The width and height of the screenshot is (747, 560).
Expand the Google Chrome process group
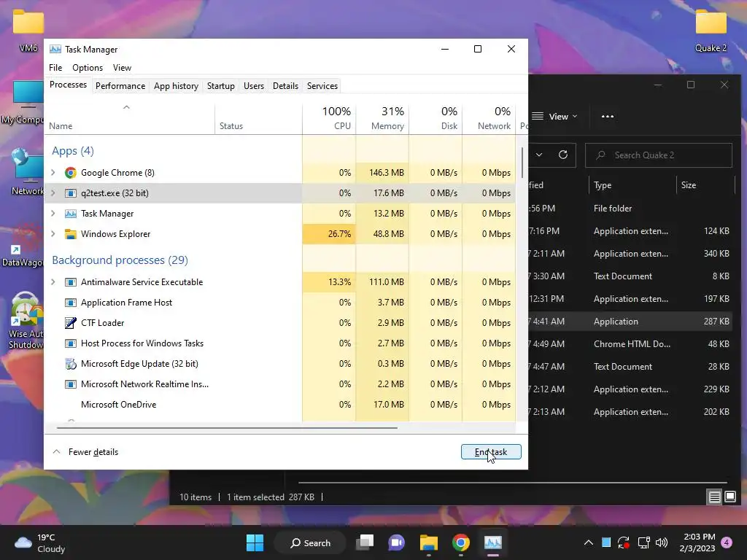click(53, 172)
